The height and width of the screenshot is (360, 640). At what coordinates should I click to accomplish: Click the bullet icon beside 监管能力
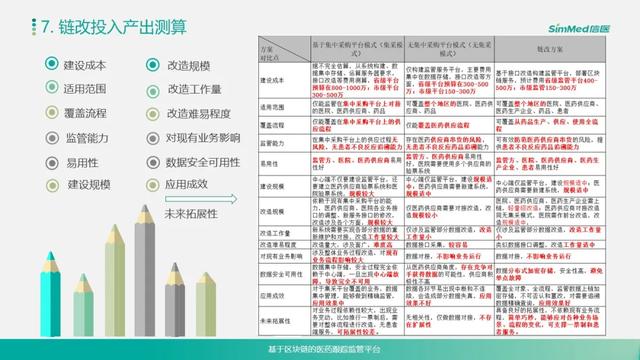point(52,138)
